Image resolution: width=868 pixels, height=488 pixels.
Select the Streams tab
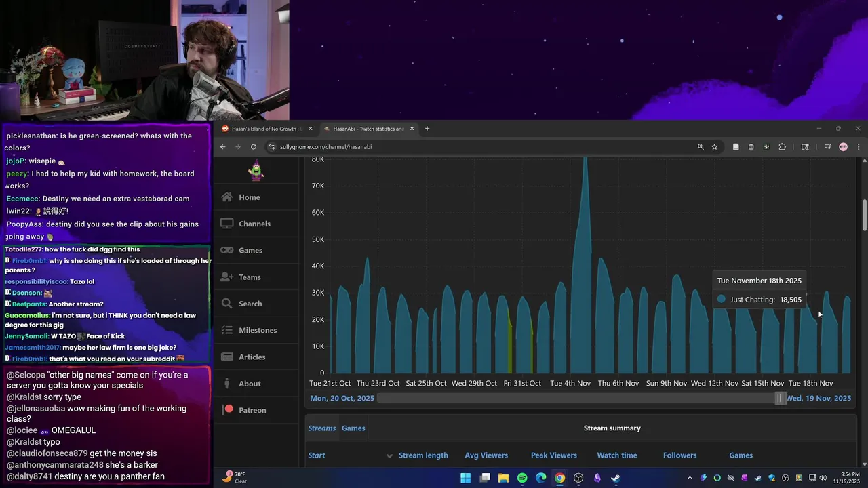click(322, 428)
